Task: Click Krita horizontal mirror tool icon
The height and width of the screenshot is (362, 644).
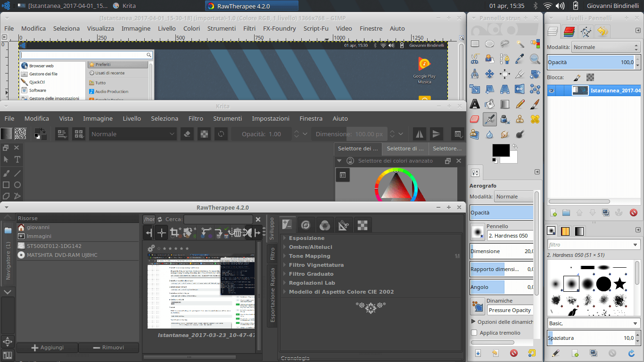Action: click(419, 134)
